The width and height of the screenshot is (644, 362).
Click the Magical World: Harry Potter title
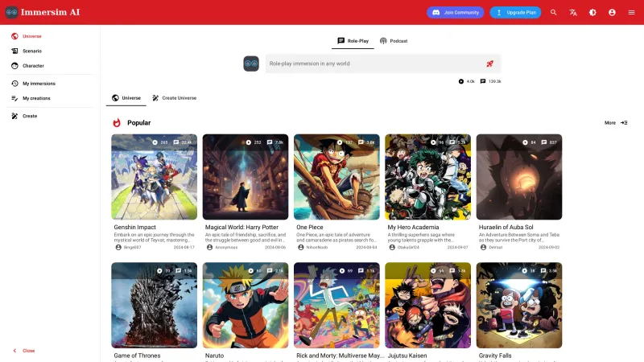(x=242, y=228)
